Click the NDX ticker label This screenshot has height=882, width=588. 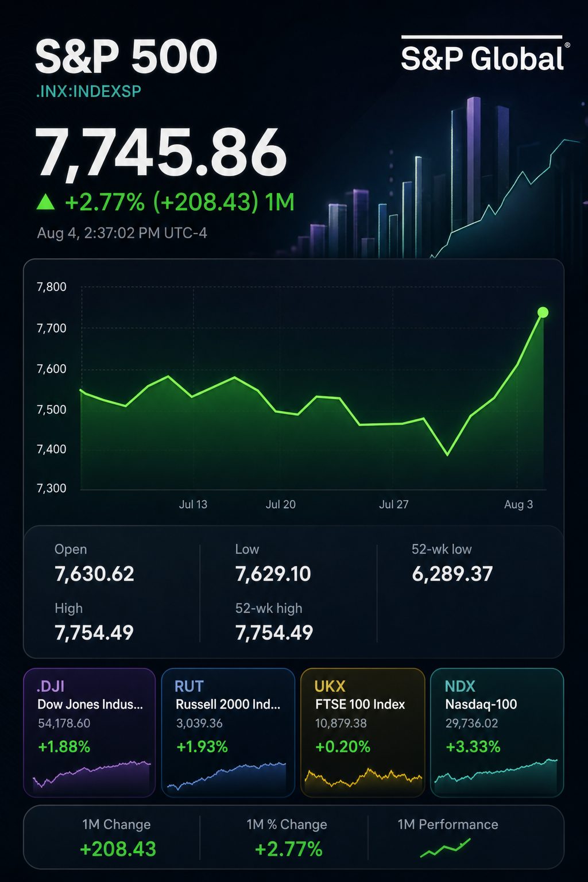(x=461, y=686)
